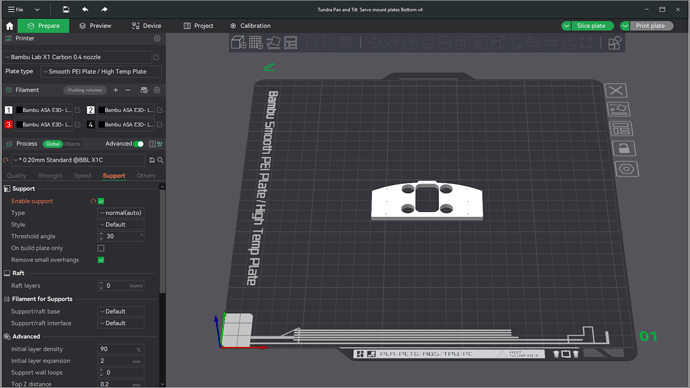Open the Plate type dropdown

pyautogui.click(x=101, y=71)
